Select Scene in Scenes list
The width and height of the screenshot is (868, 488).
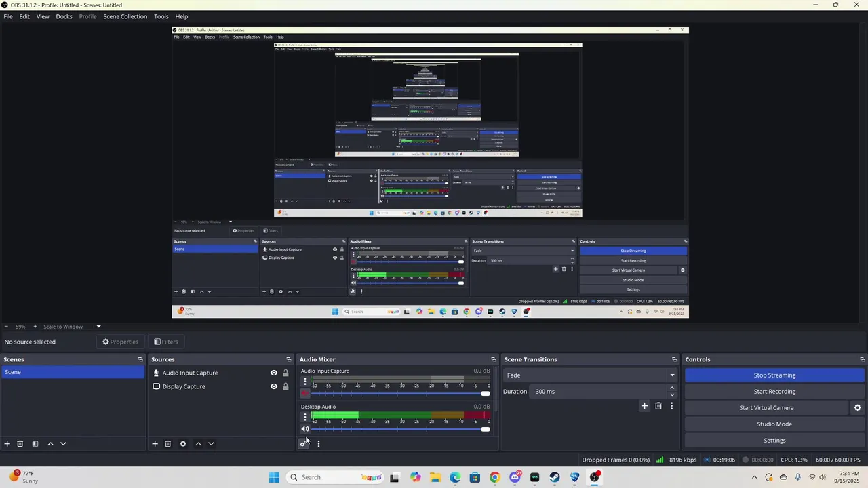(73, 372)
